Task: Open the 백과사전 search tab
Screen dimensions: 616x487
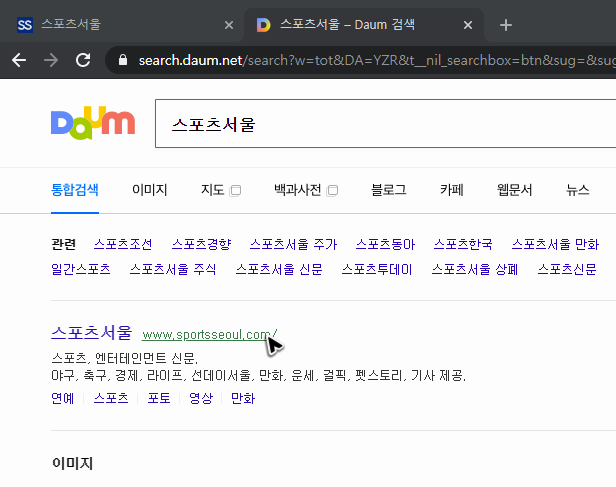Action: click(298, 190)
